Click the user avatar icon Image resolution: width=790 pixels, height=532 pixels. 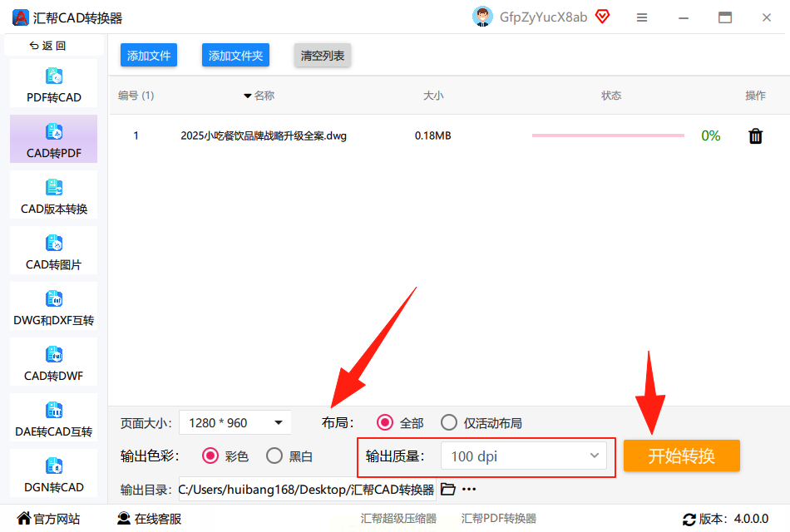coord(482,17)
